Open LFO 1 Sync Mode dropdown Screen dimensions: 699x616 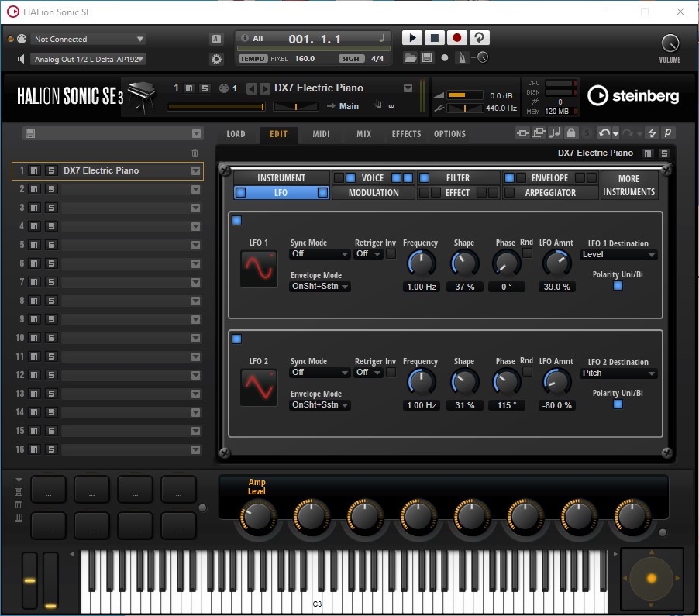pyautogui.click(x=319, y=254)
